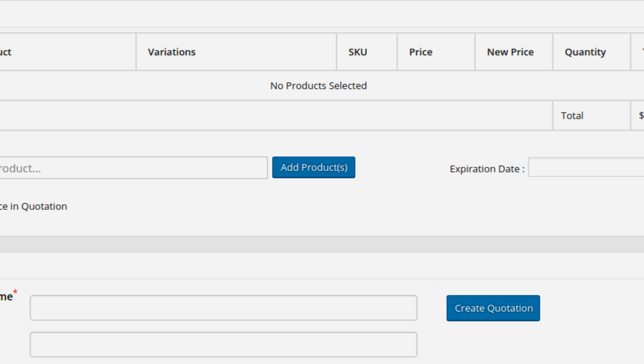This screenshot has width=644, height=364.
Task: Select the Quantity column header
Action: pos(592,52)
